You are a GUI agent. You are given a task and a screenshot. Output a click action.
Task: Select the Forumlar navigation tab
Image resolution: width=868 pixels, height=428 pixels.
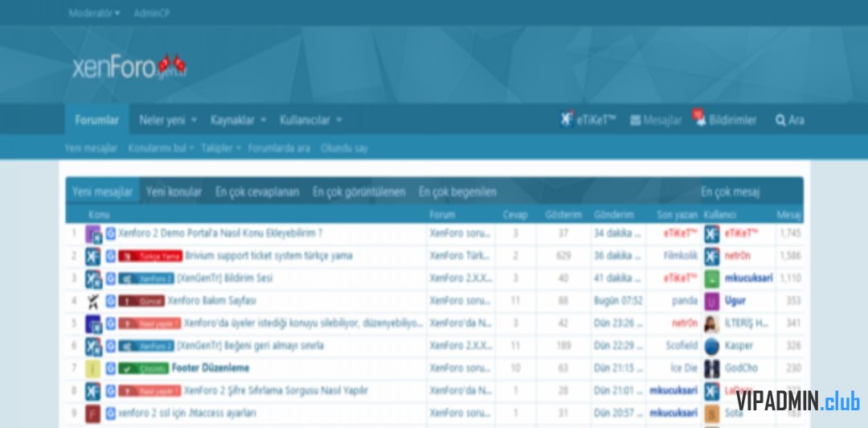coord(97,120)
